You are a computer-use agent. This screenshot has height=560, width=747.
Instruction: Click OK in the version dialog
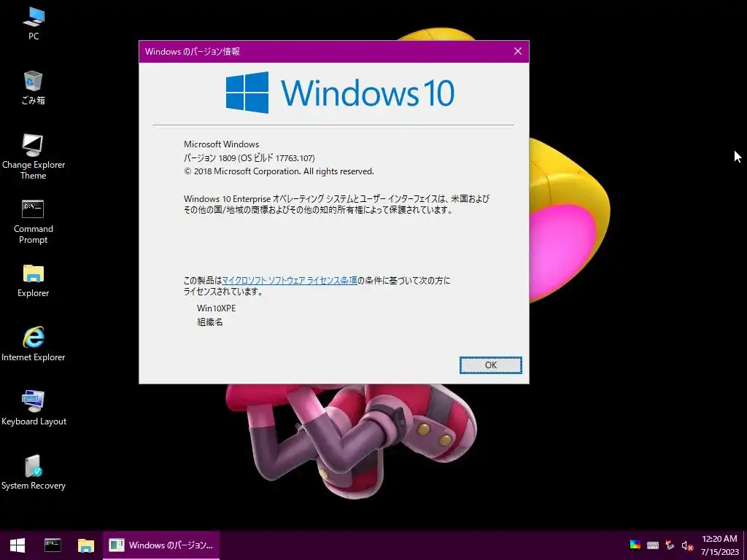coord(491,365)
